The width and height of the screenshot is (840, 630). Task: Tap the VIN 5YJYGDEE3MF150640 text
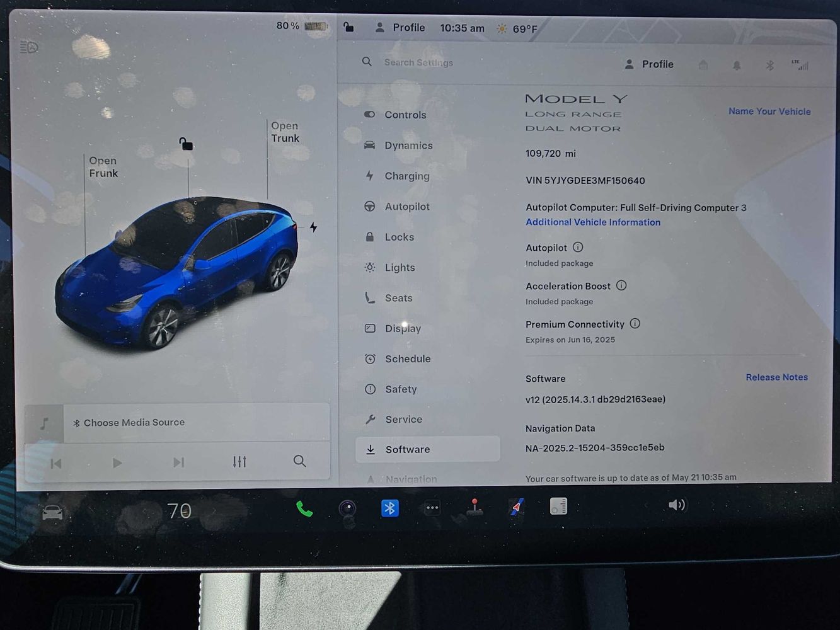[585, 181]
